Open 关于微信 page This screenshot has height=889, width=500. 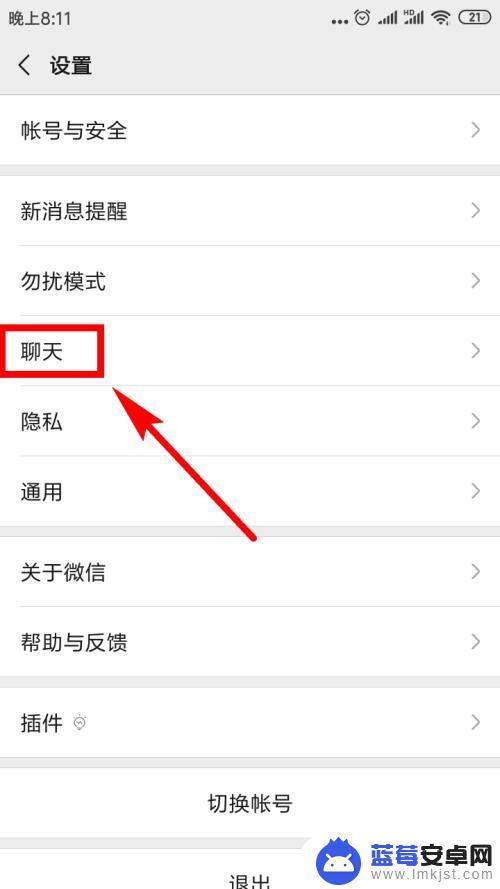pos(250,572)
